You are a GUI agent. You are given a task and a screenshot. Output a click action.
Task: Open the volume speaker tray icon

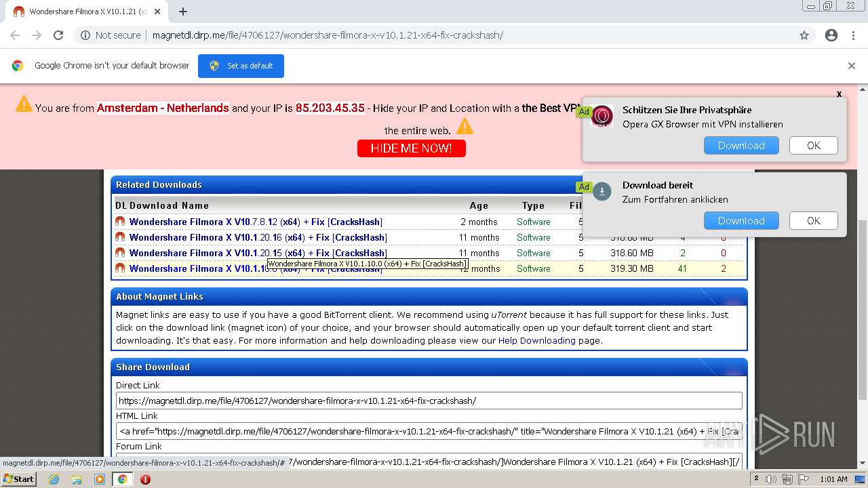(x=771, y=479)
